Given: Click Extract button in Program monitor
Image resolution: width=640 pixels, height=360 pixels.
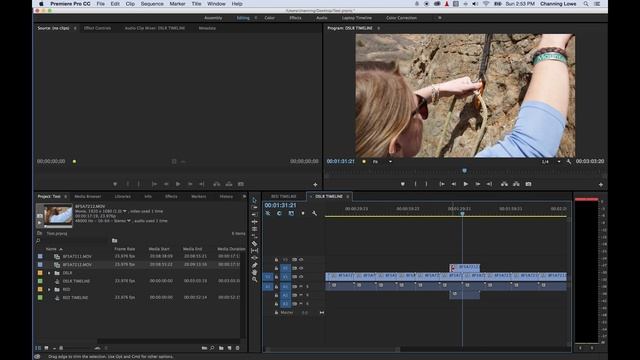Looking at the screenshot, I should (x=516, y=184).
